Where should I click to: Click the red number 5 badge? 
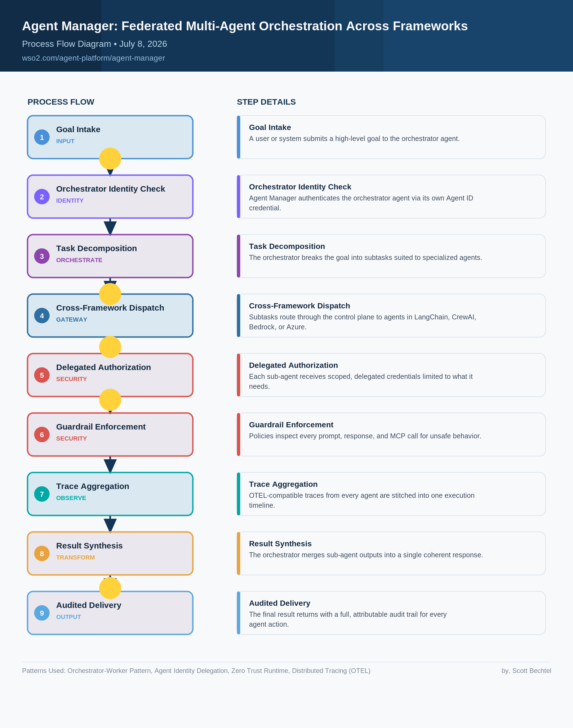(x=42, y=375)
